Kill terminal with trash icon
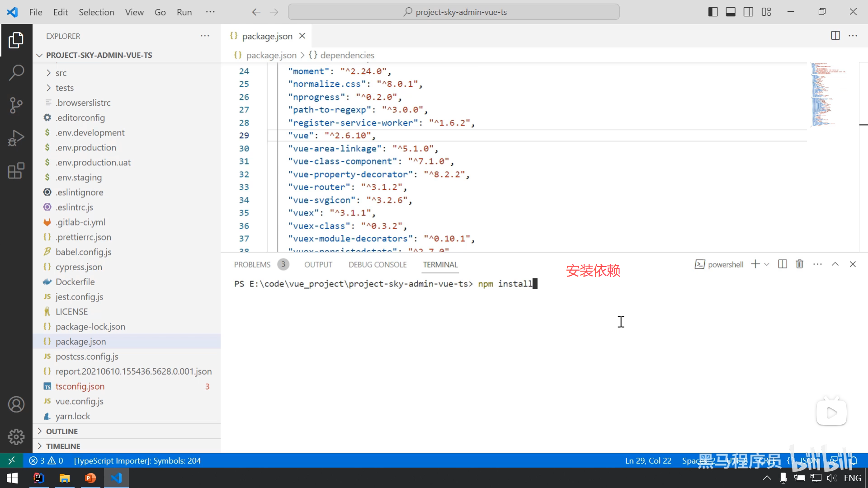Screen dimensions: 868x488 799,264
